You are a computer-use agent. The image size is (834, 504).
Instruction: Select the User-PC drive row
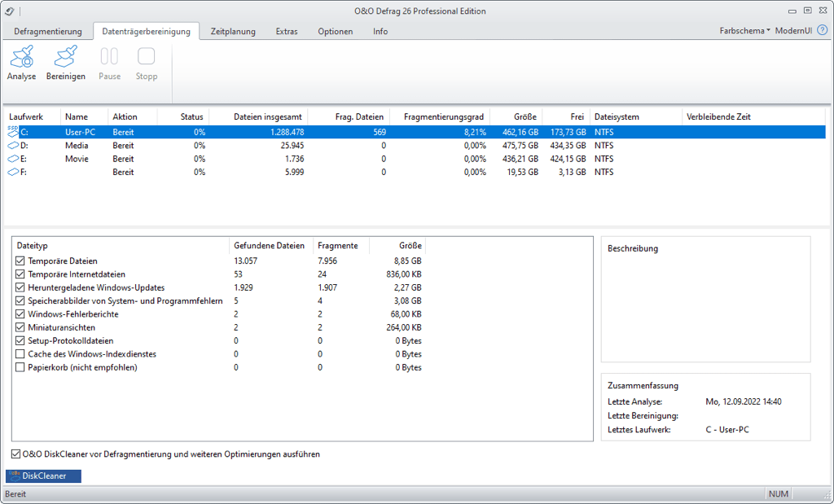coord(415,132)
